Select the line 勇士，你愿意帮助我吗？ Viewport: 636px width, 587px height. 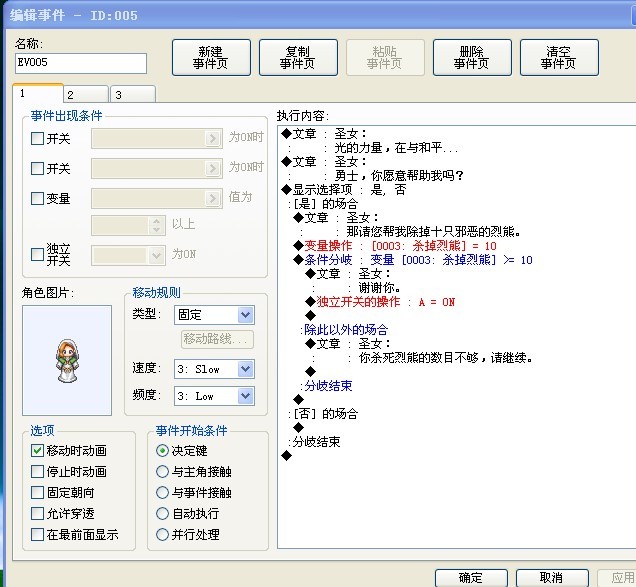click(399, 176)
